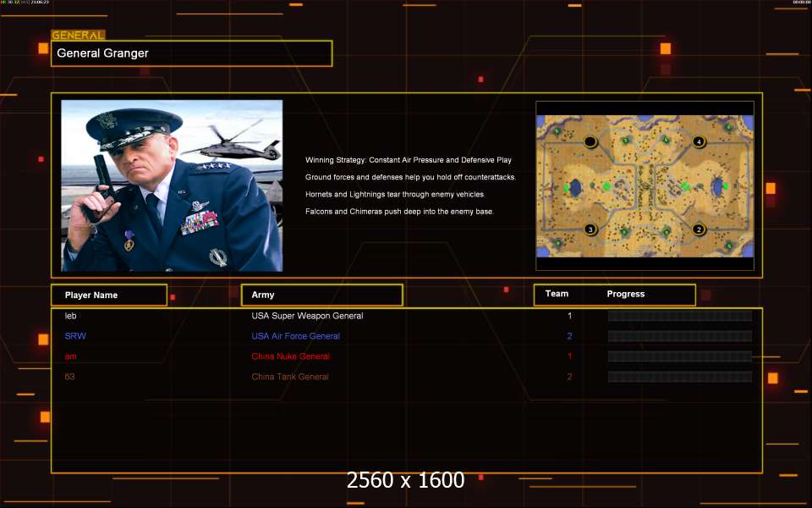The width and height of the screenshot is (812, 508).
Task: Click China Nuke General army entry
Action: click(x=290, y=356)
